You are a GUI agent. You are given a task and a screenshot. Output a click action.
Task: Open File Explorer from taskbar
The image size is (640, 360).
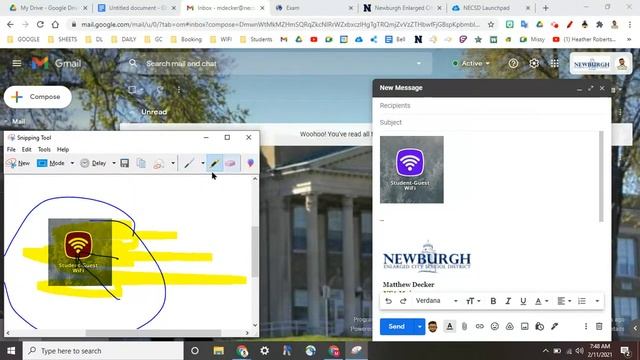click(x=219, y=351)
